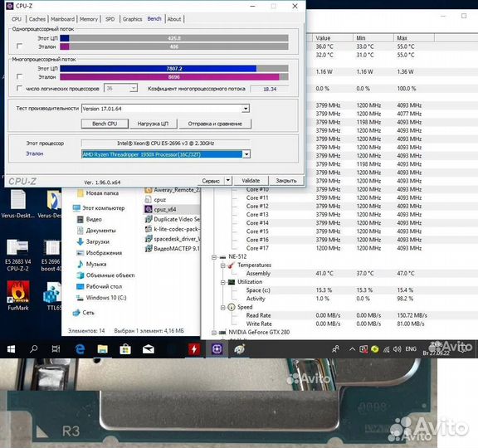Select the ВидеоМАСТЕР 9.1 file
Screen dimensions: 478x448
(x=173, y=248)
